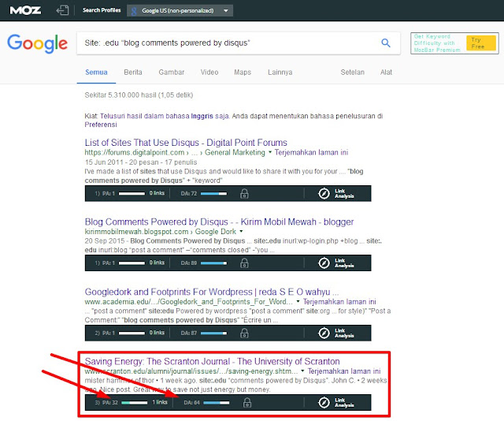The height and width of the screenshot is (421, 504).
Task: Click the MOZ logo in the toolbar
Action: [x=25, y=10]
